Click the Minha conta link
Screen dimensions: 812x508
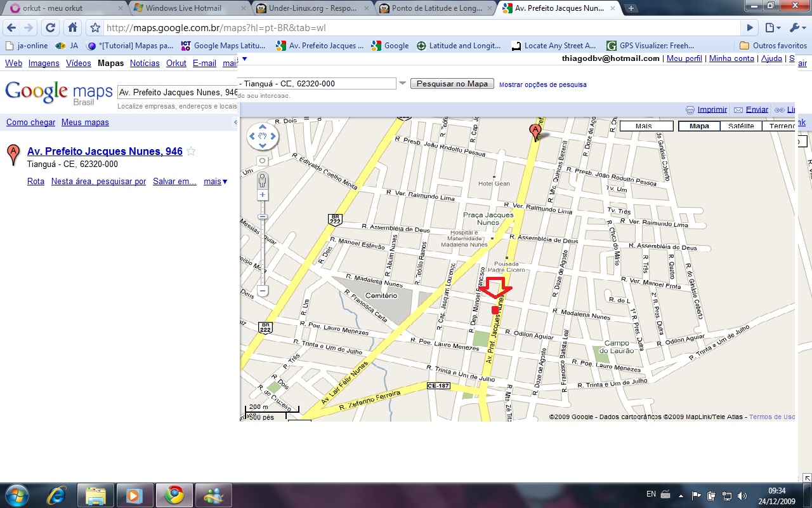tap(731, 58)
